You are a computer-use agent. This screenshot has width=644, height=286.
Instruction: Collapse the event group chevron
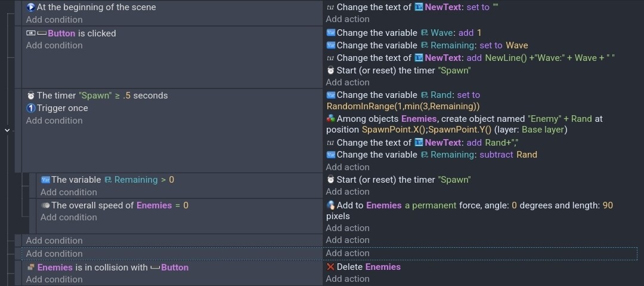pyautogui.click(x=7, y=130)
